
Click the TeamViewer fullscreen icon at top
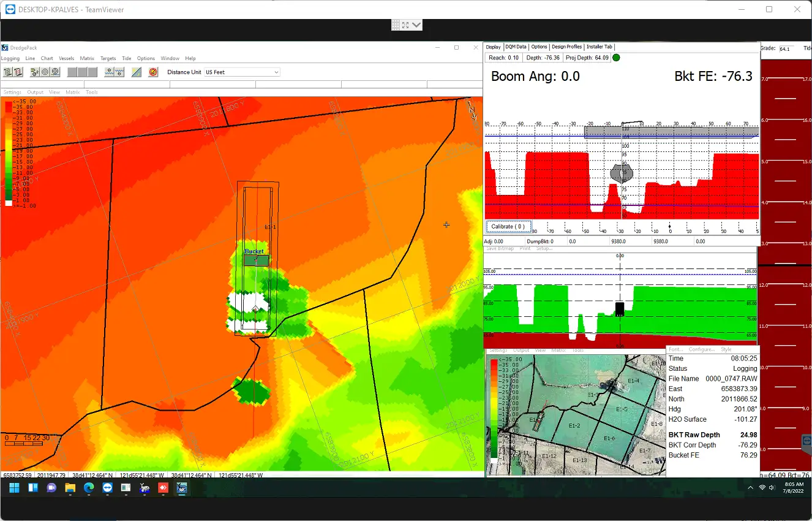[x=405, y=25]
